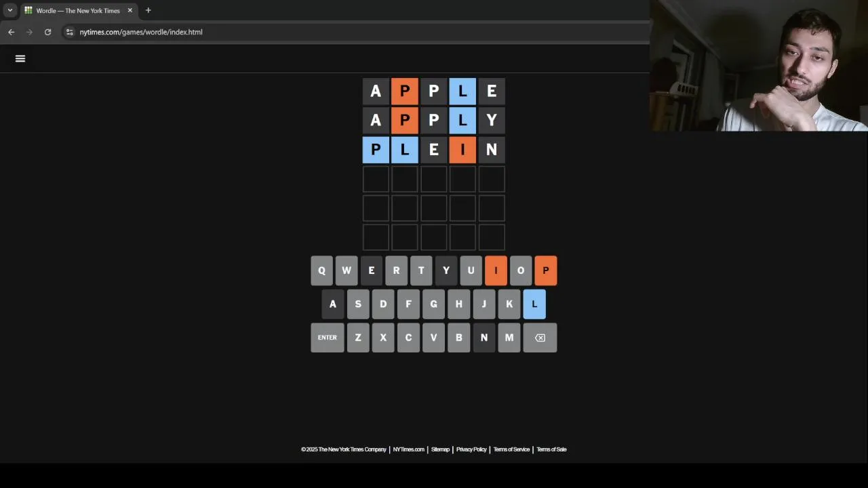
Task: Open the Terms of Service link
Action: tap(511, 449)
